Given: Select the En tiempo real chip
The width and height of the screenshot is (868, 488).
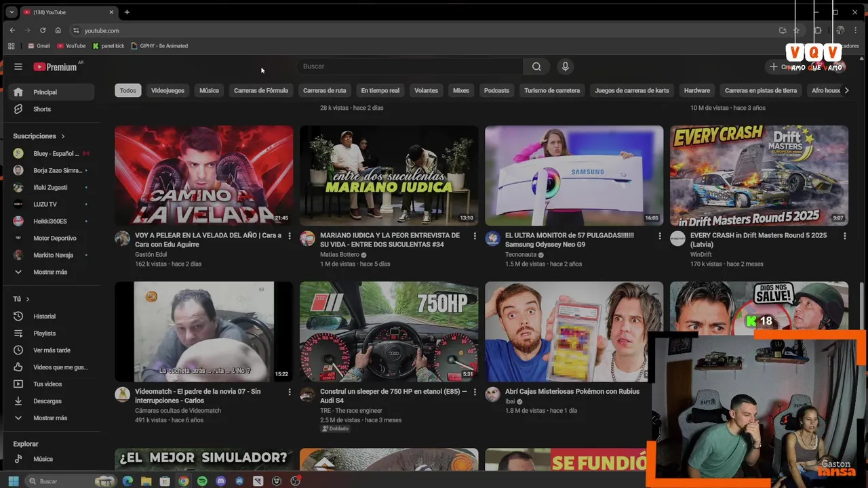Looking at the screenshot, I should click(380, 90).
